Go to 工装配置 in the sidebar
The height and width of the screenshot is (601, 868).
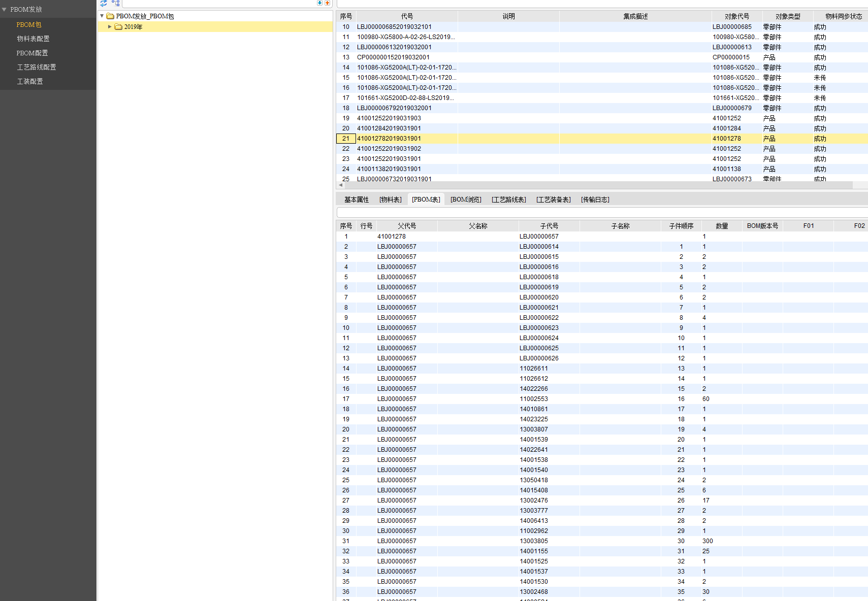[30, 82]
